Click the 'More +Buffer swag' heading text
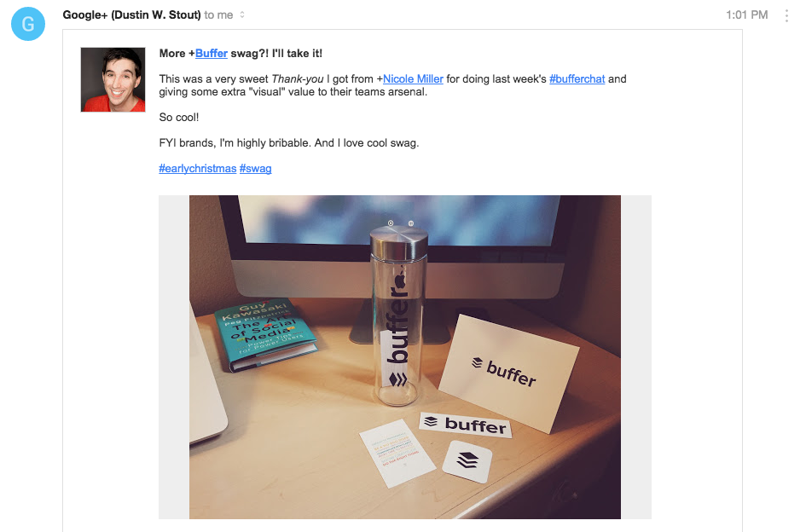This screenshot has width=806, height=532. (241, 54)
